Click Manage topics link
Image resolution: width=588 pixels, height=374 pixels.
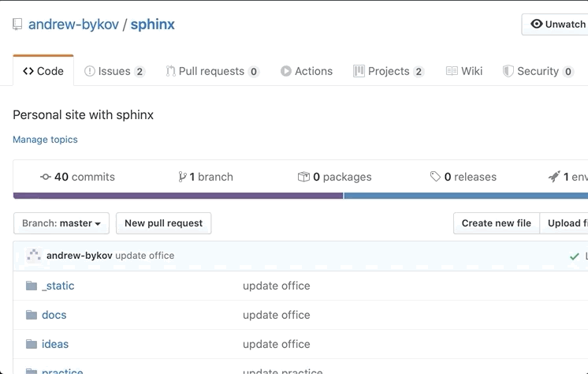click(45, 140)
